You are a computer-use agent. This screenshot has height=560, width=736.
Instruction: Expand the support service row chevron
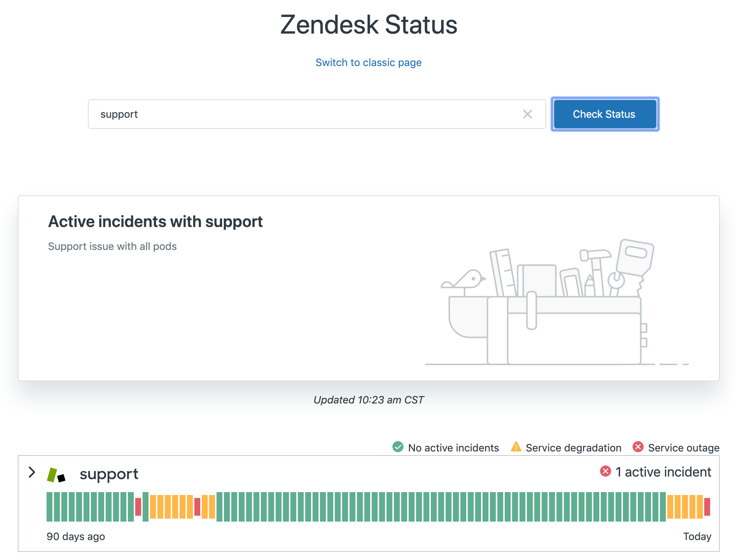[32, 473]
